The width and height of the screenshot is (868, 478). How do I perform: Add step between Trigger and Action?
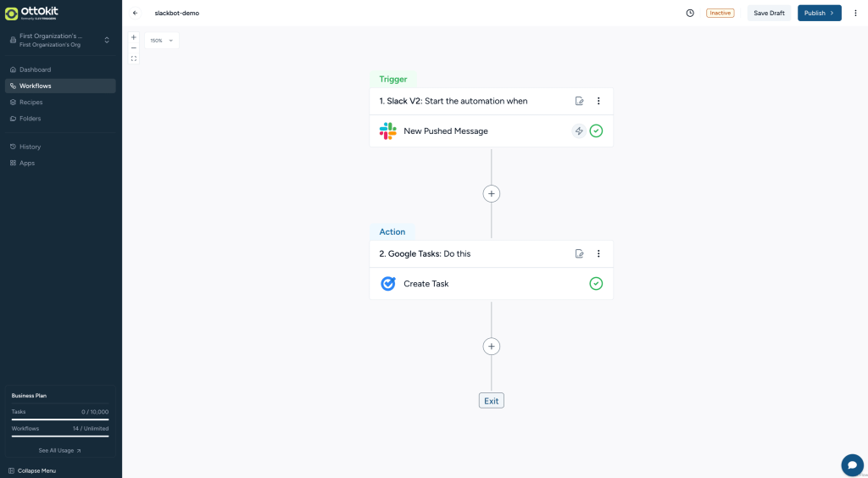(492, 194)
